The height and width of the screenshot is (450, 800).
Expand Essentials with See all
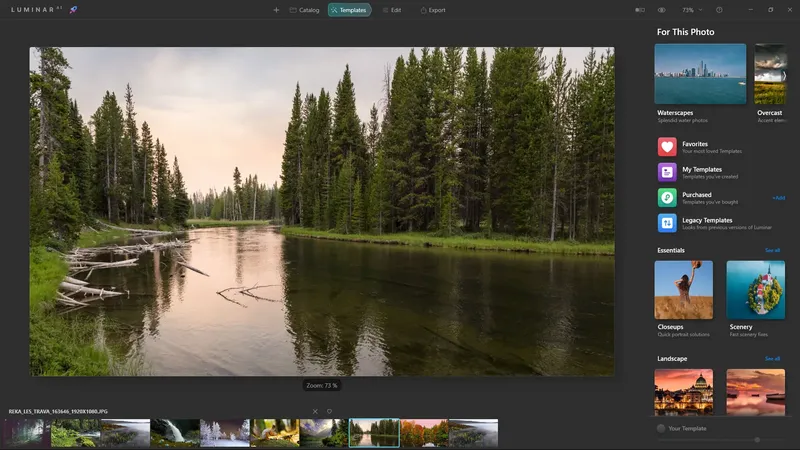coord(772,250)
